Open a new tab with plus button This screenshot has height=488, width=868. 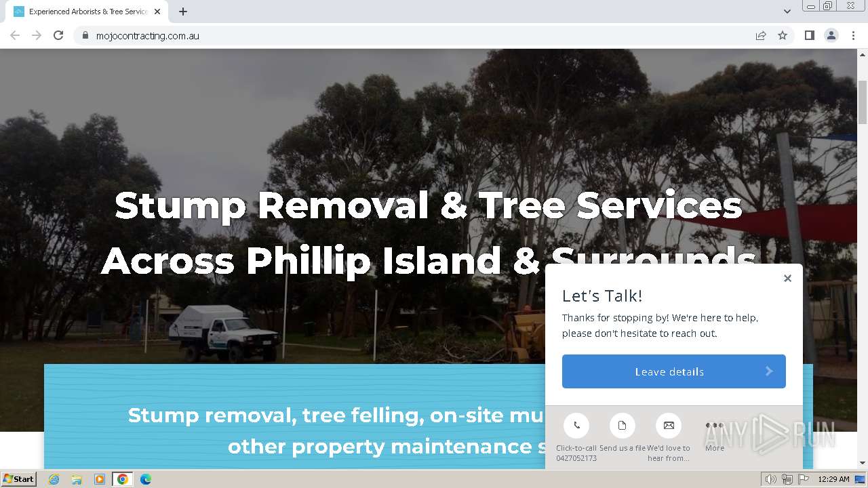pyautogui.click(x=183, y=12)
